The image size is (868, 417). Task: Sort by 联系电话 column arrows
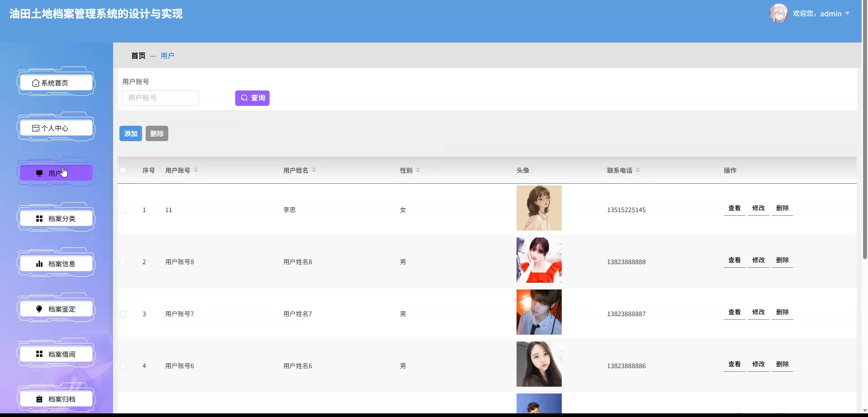(x=638, y=170)
